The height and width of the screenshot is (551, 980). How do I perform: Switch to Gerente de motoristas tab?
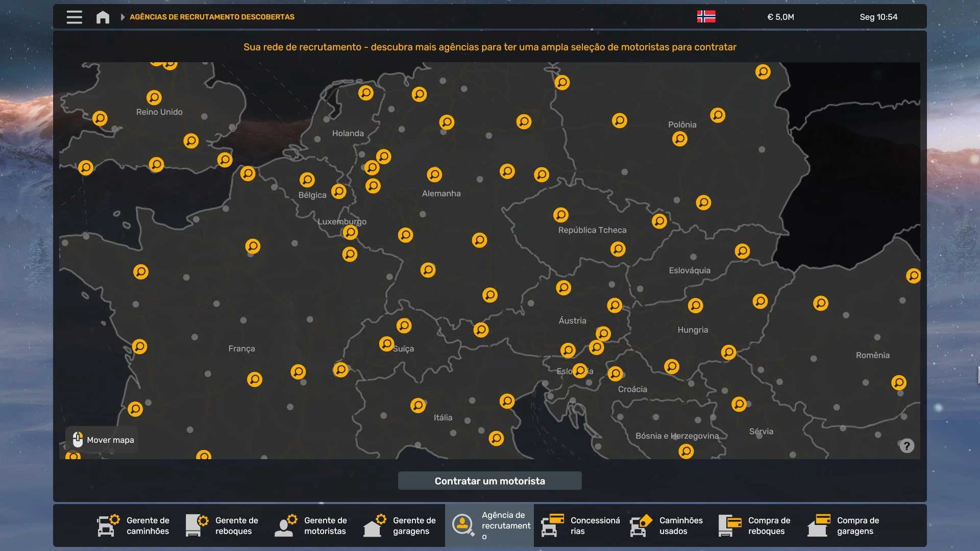311,525
